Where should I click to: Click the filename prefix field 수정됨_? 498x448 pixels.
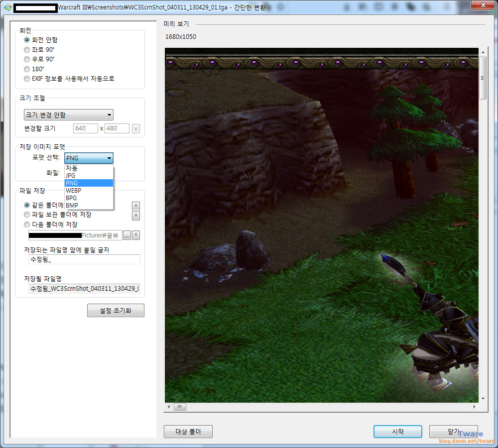point(84,259)
